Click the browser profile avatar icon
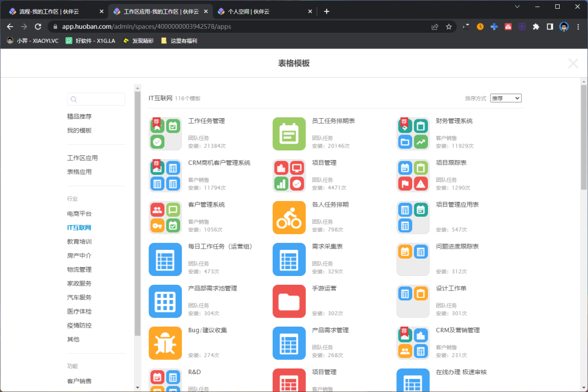 coord(564,26)
